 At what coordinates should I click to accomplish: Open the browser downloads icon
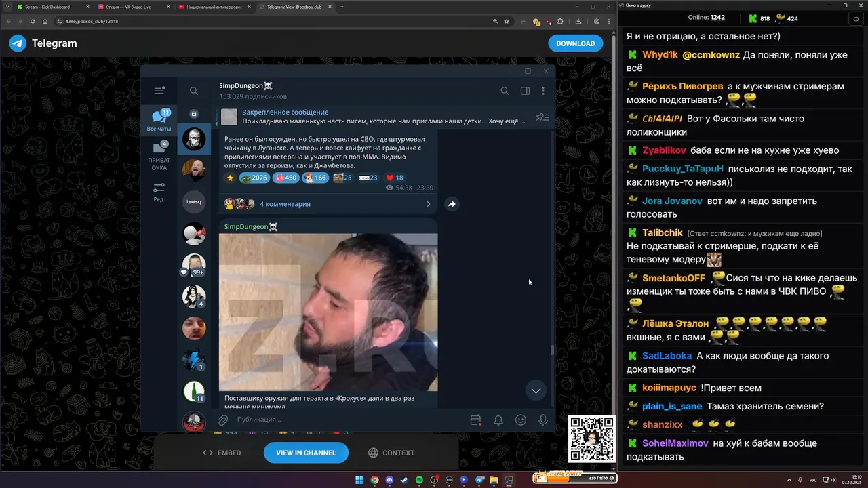point(578,21)
